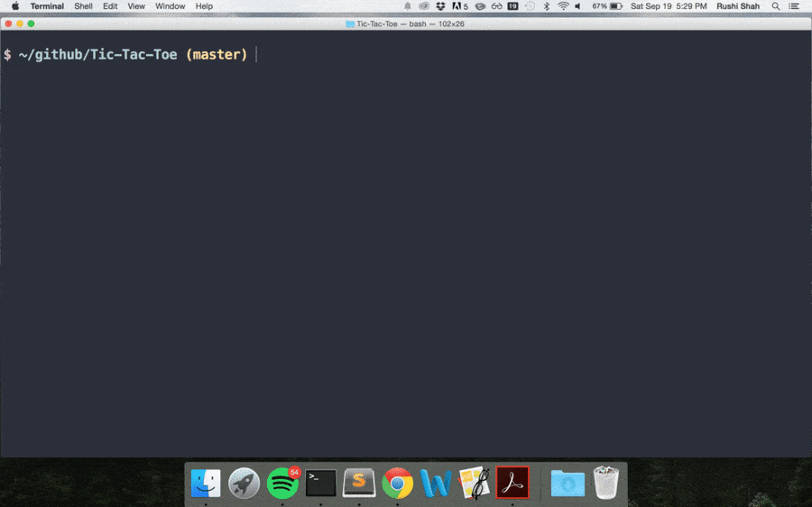This screenshot has height=507, width=812.
Task: Click the notification bell icon in menu bar
Action: tap(408, 6)
